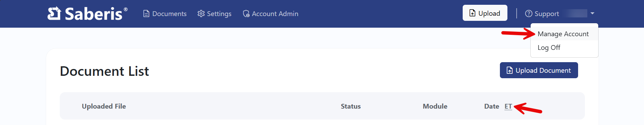Click the blue Upload Document button
The width and height of the screenshot is (644, 125).
(x=539, y=70)
